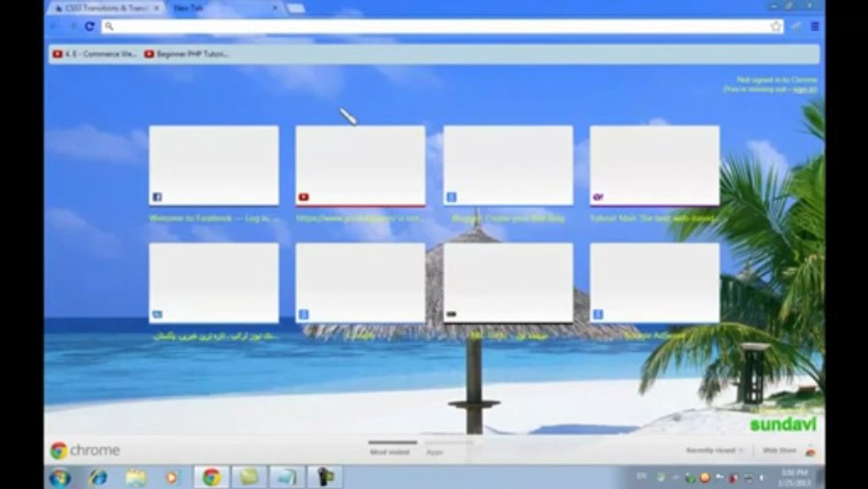Click the taskbar clock showing 3:50 PM
This screenshot has width=868, height=489.
tap(794, 477)
